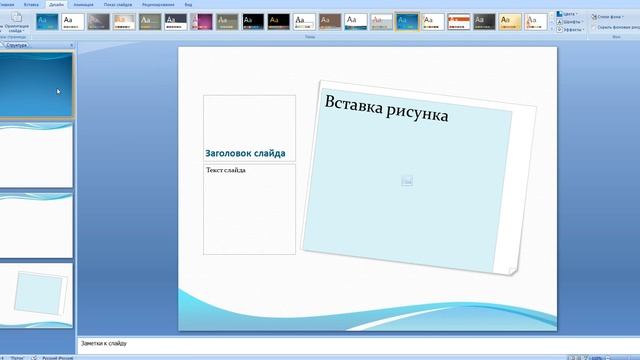Apply the olive-gray theme thumbnail
This screenshot has width=640, height=360.
150,22
